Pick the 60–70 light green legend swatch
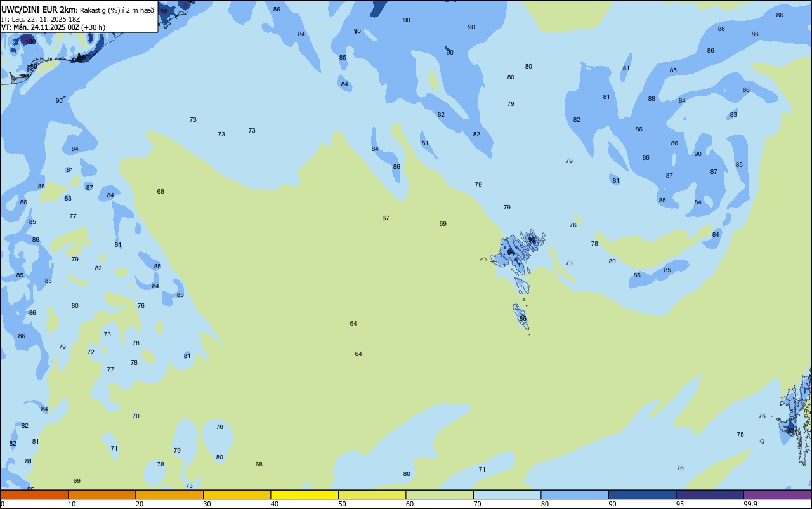Screen dimensions: 812x509 point(440,494)
